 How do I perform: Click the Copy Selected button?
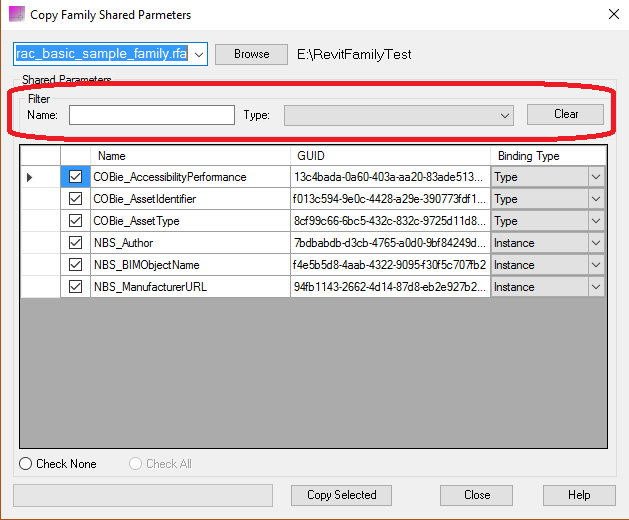341,495
